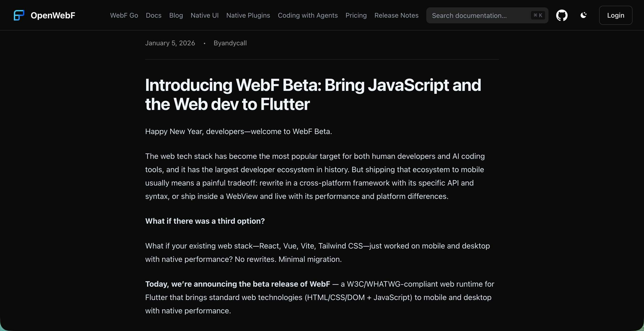Open Coding with Agents page
The width and height of the screenshot is (644, 331).
tap(307, 15)
